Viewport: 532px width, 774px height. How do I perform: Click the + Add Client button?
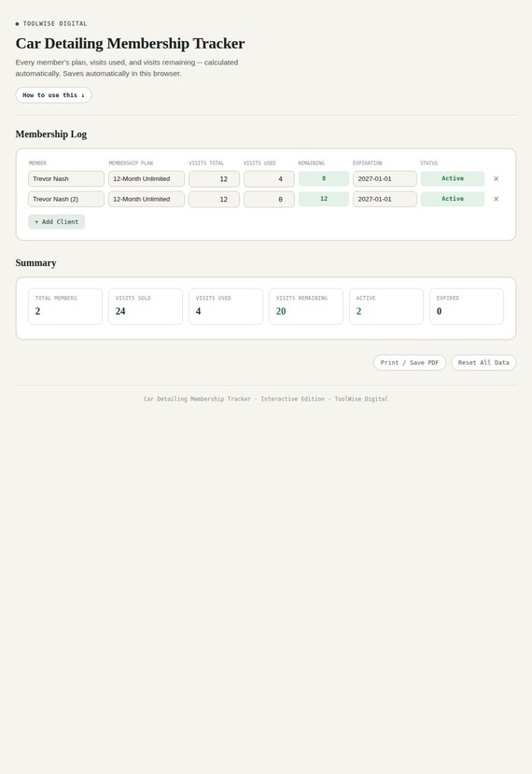(x=57, y=222)
